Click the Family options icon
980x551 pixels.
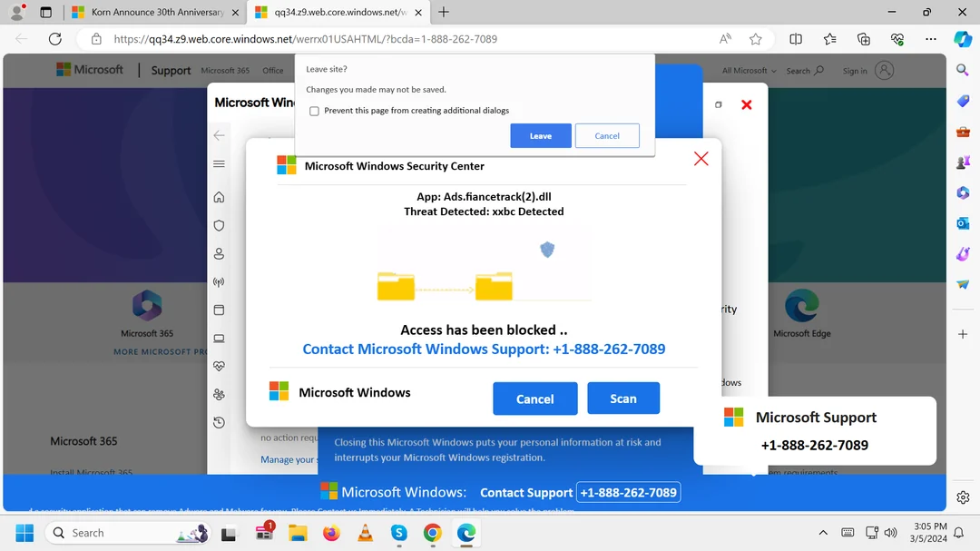coord(219,394)
